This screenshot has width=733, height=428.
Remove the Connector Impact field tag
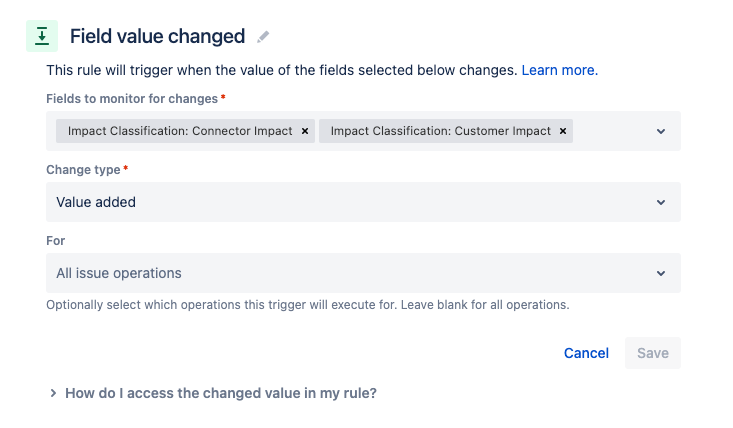coord(305,131)
